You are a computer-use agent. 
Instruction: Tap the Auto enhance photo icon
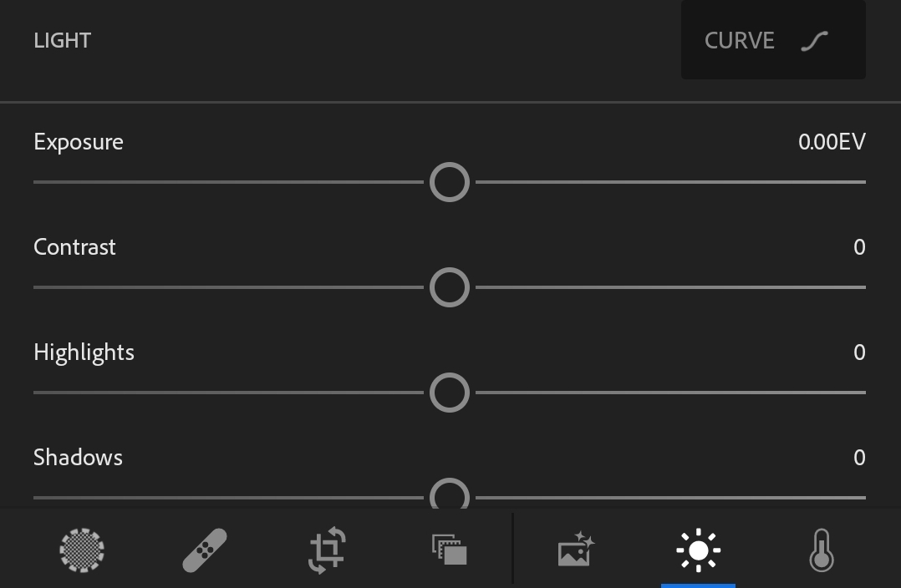(x=576, y=550)
